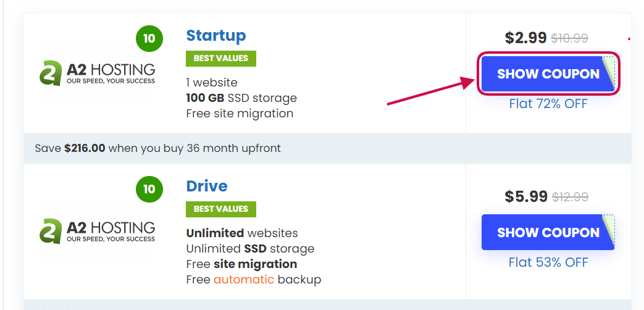Click the $5.99 Drive price
644x310 pixels.
point(526,196)
